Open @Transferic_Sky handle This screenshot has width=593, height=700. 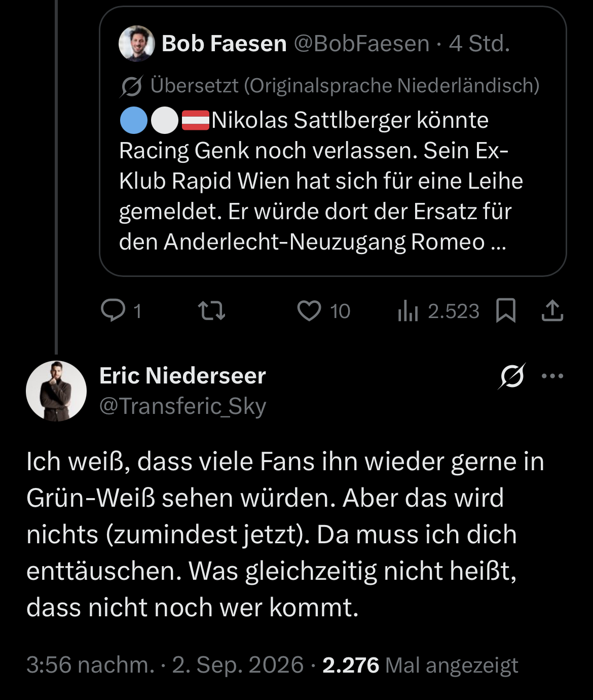pos(182,406)
